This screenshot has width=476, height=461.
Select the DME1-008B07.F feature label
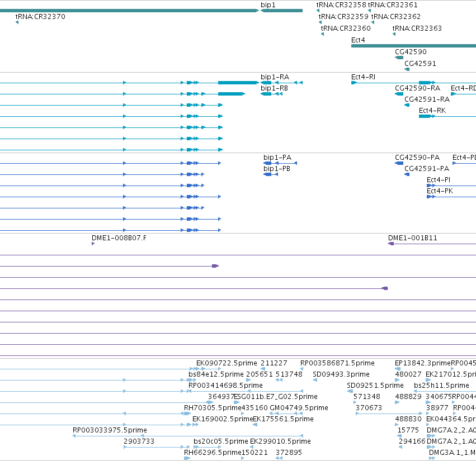point(119,238)
